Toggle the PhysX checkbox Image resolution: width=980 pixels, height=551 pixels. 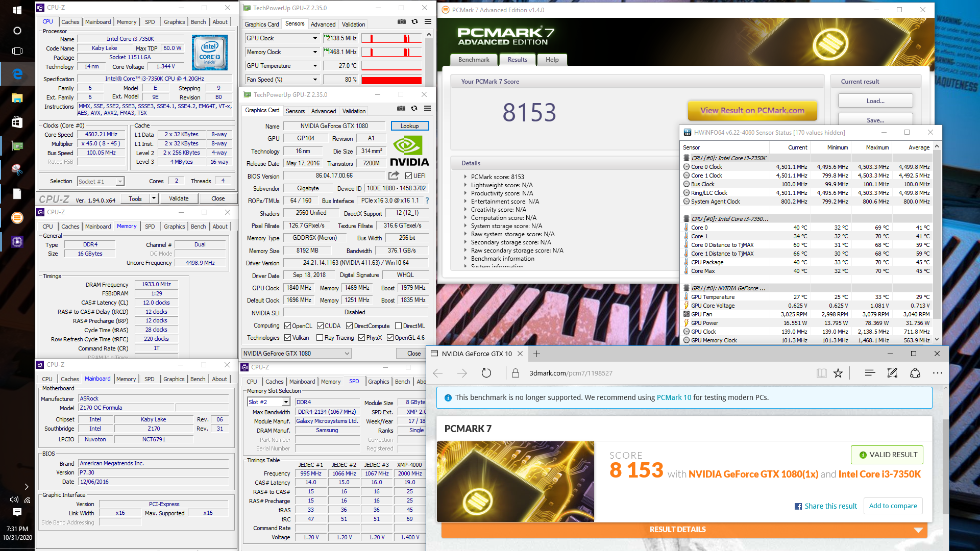click(361, 338)
